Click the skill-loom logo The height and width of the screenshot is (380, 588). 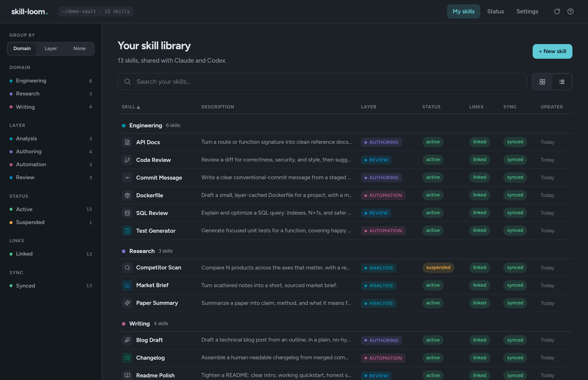click(29, 11)
